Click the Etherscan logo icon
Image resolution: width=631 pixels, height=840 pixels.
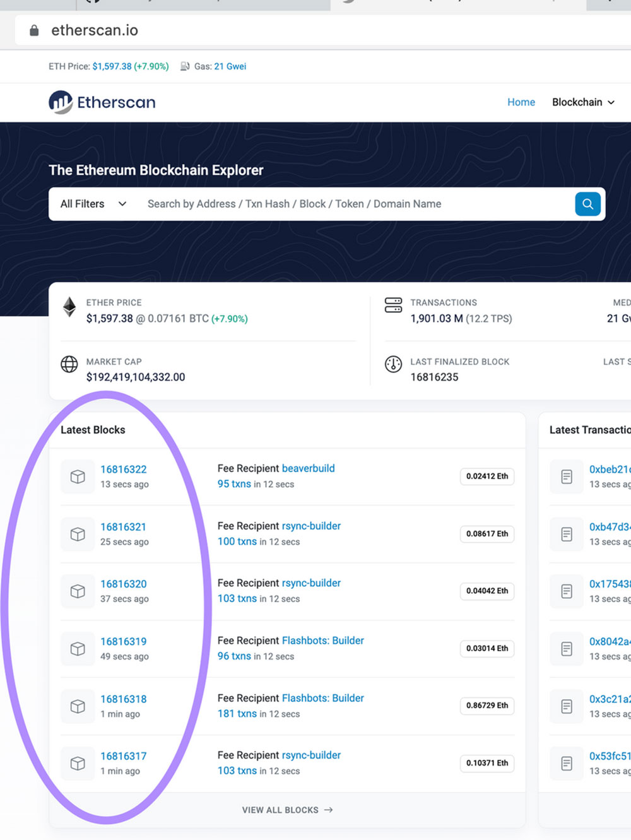pyautogui.click(x=61, y=102)
